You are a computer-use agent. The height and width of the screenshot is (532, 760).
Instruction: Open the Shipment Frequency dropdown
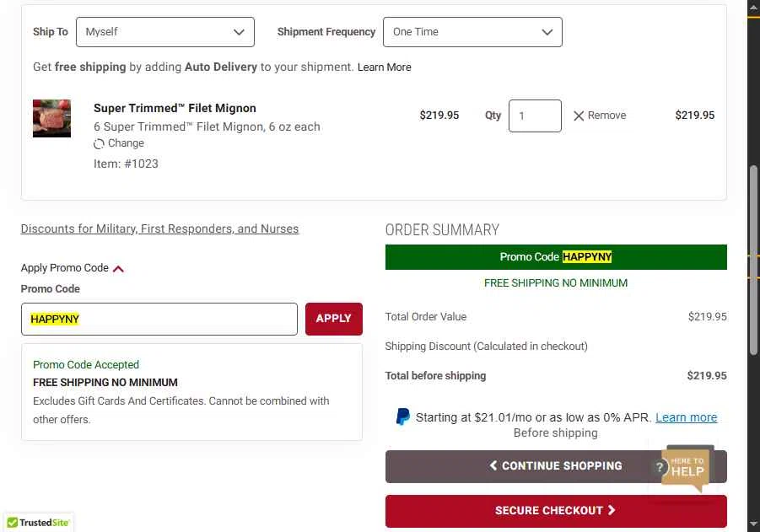pyautogui.click(x=472, y=32)
